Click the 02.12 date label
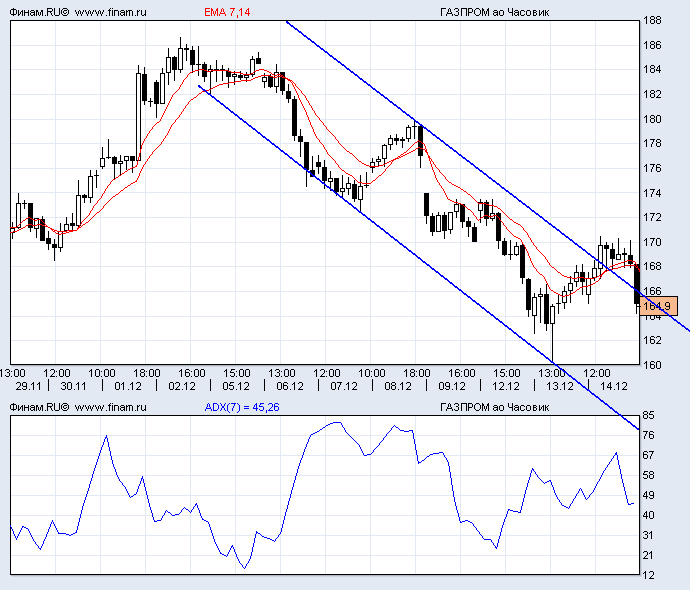The width and height of the screenshot is (690, 590). pyautogui.click(x=182, y=386)
